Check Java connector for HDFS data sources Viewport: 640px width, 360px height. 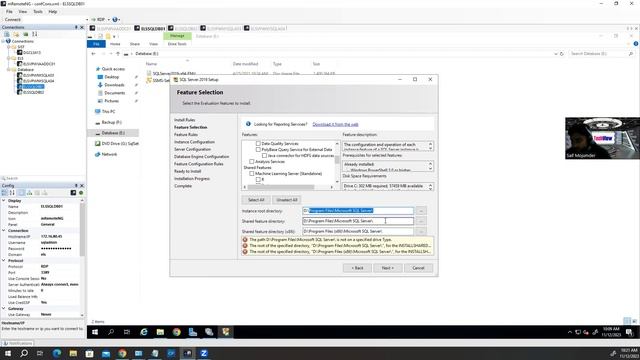point(264,156)
